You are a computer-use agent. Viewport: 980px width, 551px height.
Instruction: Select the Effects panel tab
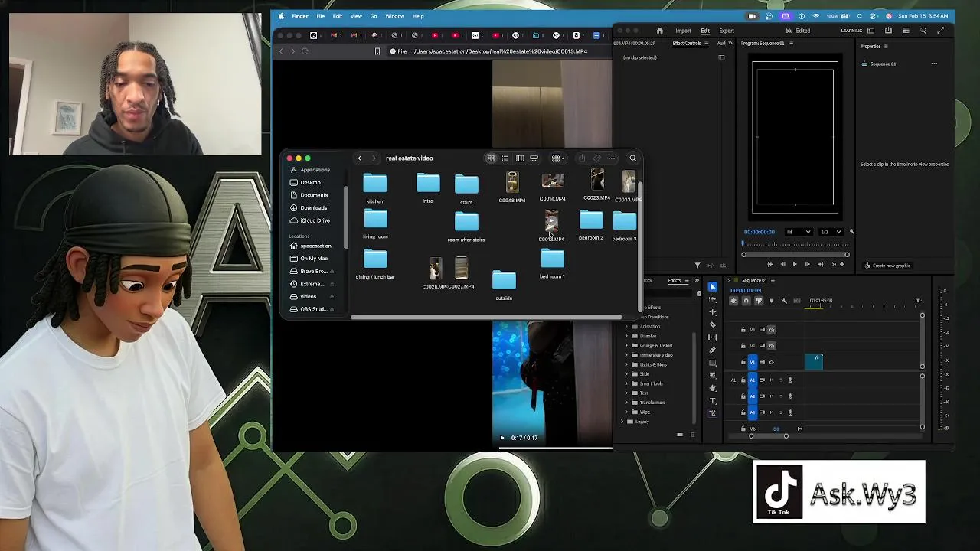(x=675, y=281)
